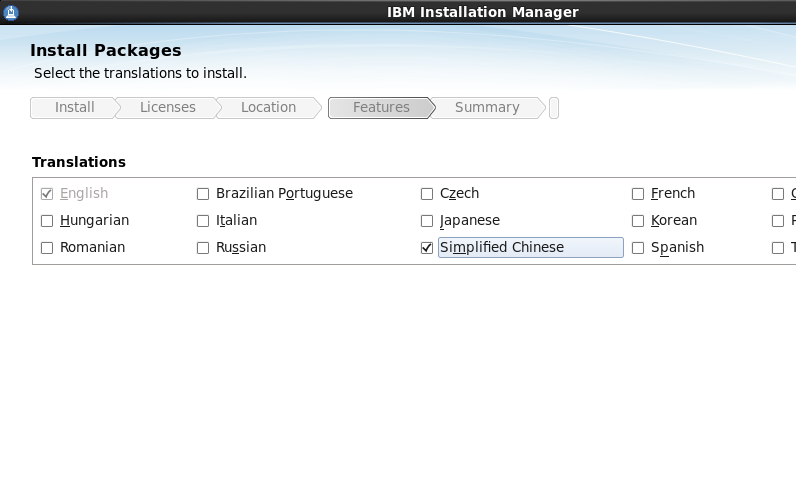
Task: Check the Spanish translation box
Action: pyautogui.click(x=638, y=247)
